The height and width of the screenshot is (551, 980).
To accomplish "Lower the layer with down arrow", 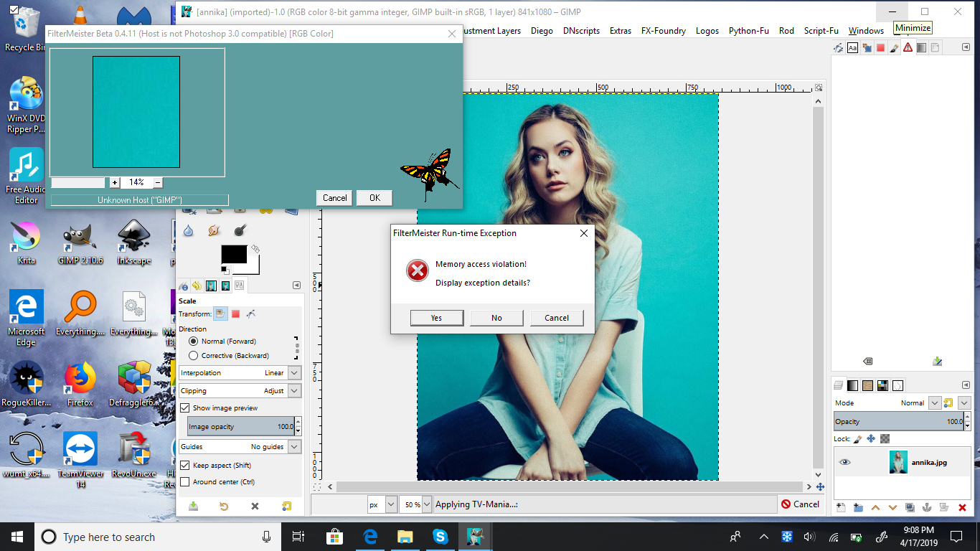I will pyautogui.click(x=892, y=507).
